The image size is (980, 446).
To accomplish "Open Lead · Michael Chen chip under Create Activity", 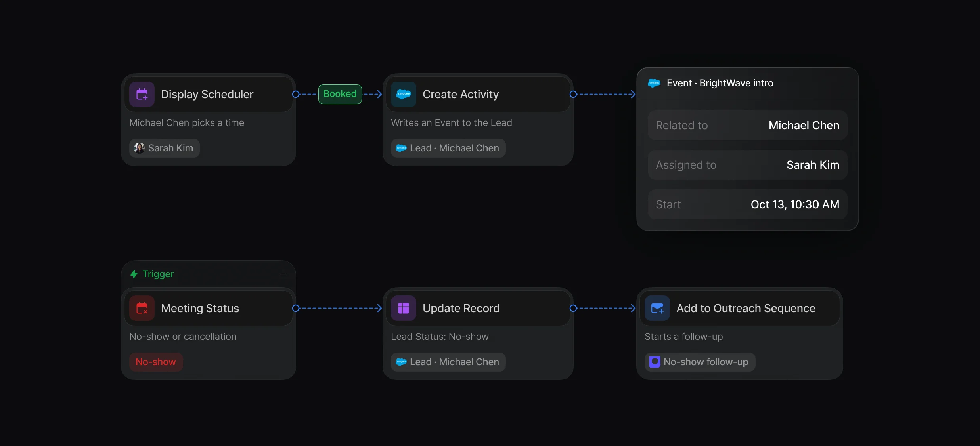I will coord(448,148).
